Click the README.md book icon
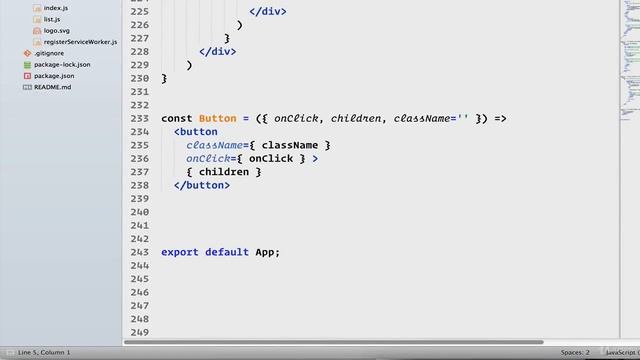Viewport: 640px width, 360px height. click(x=27, y=87)
